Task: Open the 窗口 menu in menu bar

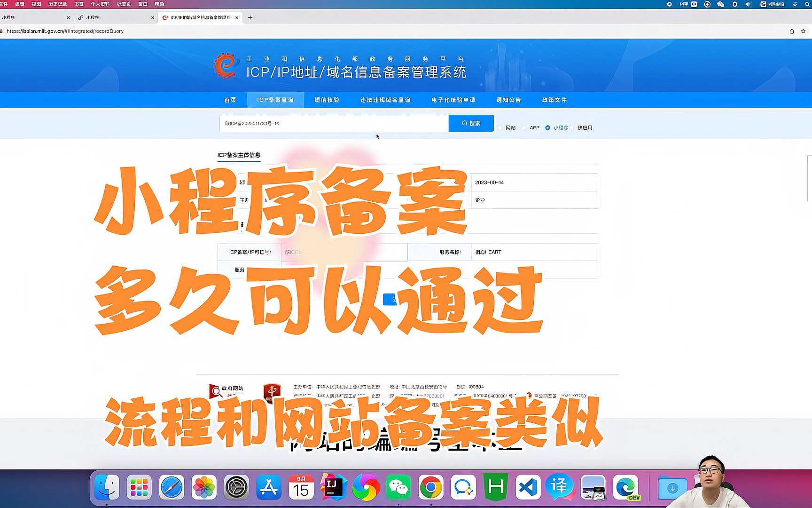Action: (143, 4)
